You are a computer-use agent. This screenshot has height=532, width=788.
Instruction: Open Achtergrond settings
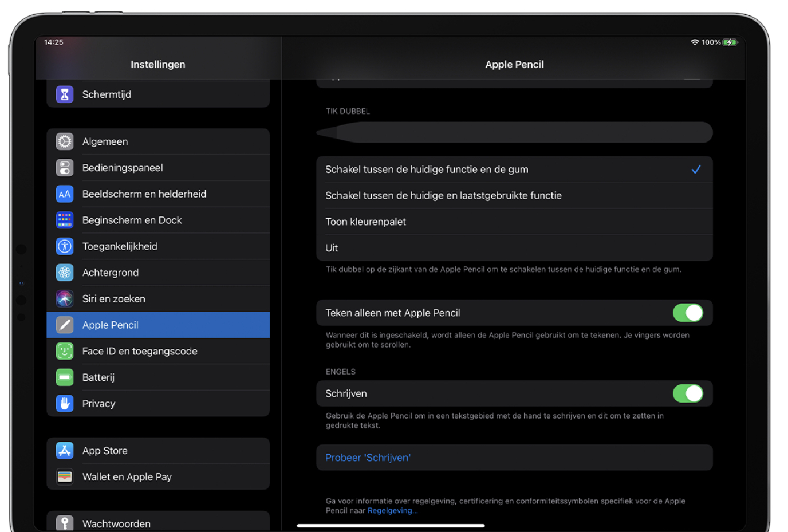[x=158, y=273]
